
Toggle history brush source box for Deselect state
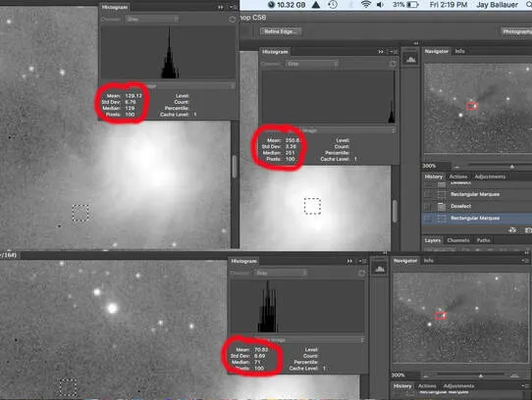pyautogui.click(x=429, y=206)
